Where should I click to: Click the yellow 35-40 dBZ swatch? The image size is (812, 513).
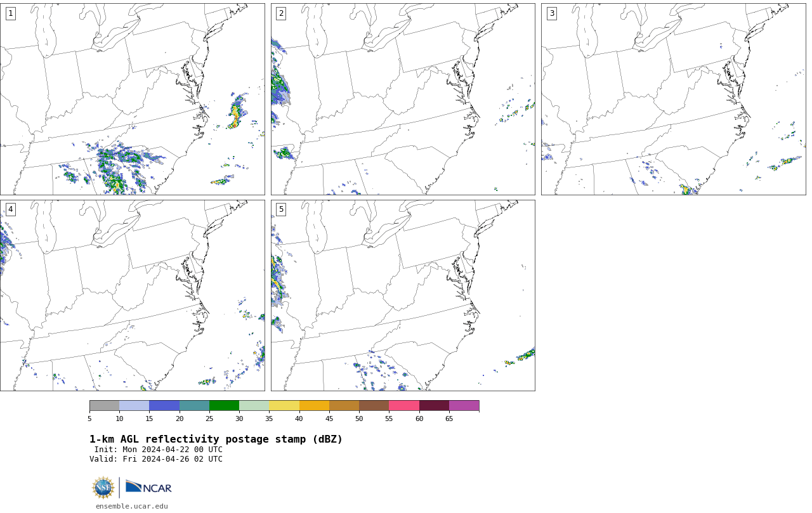(284, 406)
